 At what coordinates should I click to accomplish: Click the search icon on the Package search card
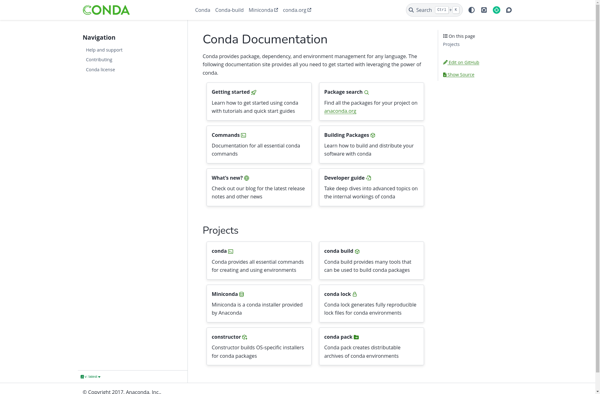[367, 92]
